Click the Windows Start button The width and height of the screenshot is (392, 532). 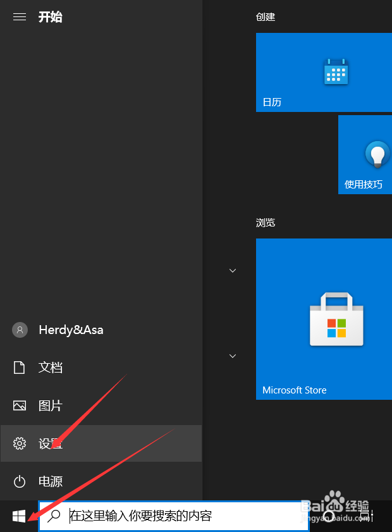19,516
